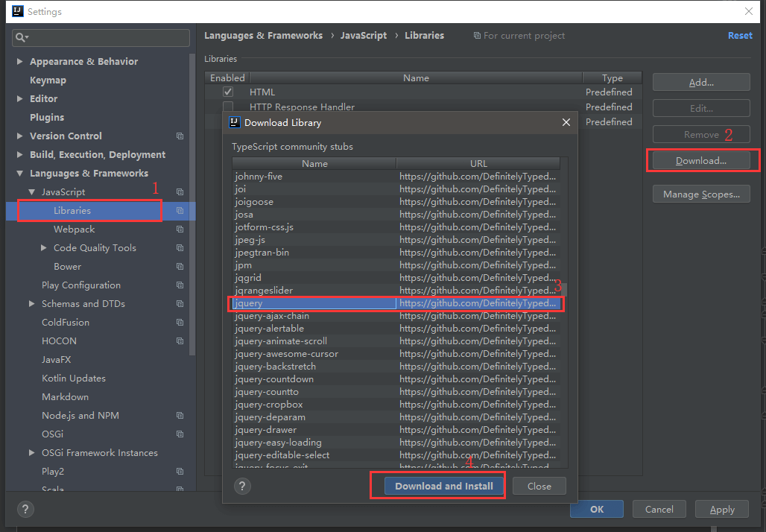Click the Download... button

[701, 161]
